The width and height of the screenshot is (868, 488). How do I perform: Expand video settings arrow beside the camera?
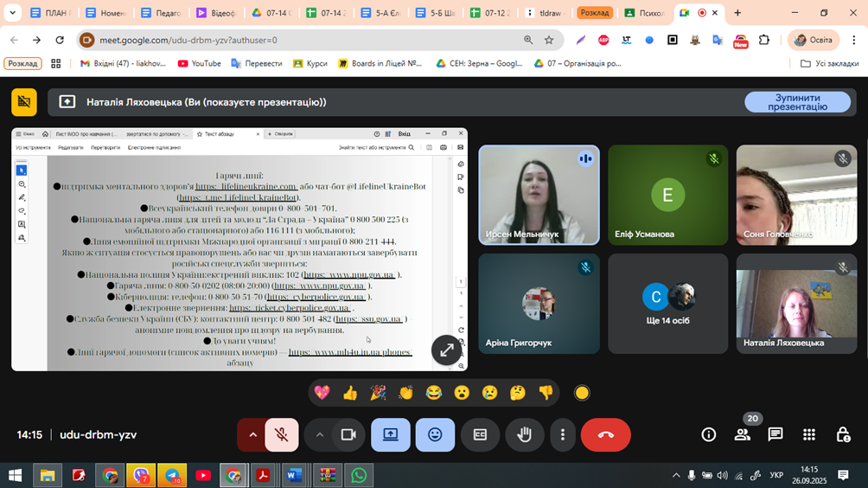pyautogui.click(x=319, y=435)
